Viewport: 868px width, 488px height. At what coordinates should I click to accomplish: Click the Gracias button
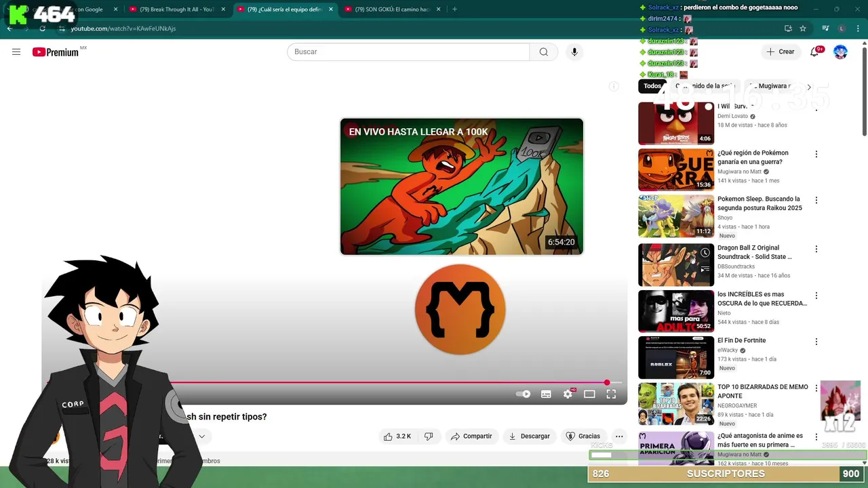coord(583,436)
